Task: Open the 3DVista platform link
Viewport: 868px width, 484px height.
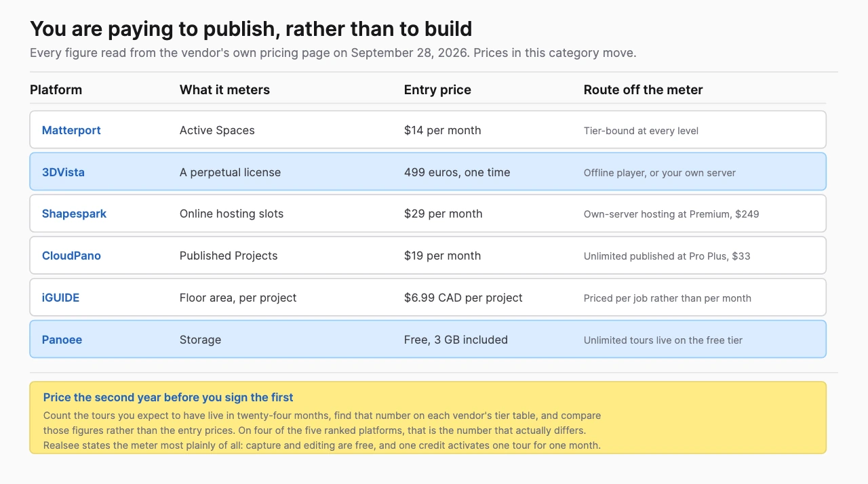Action: [63, 172]
